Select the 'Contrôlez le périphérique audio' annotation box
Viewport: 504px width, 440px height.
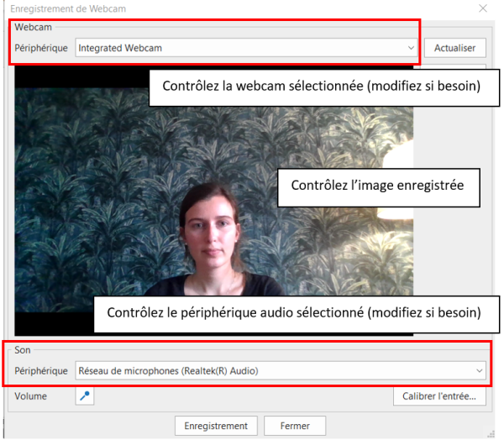[293, 312]
